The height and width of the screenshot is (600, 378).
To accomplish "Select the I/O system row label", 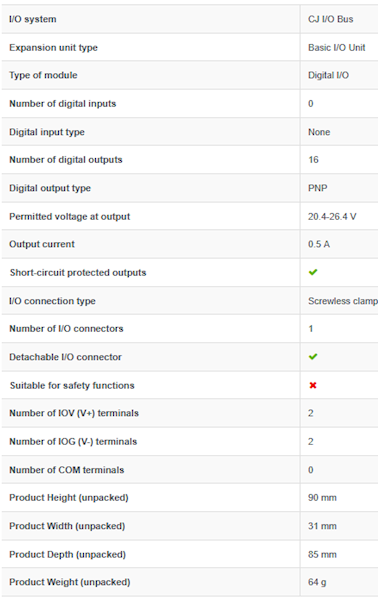I will click(x=33, y=19).
